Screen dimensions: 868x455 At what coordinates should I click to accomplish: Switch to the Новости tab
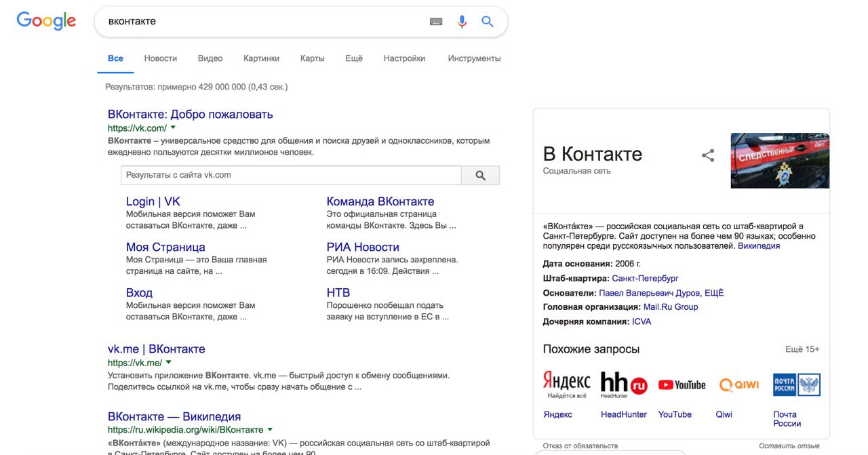pos(161,58)
